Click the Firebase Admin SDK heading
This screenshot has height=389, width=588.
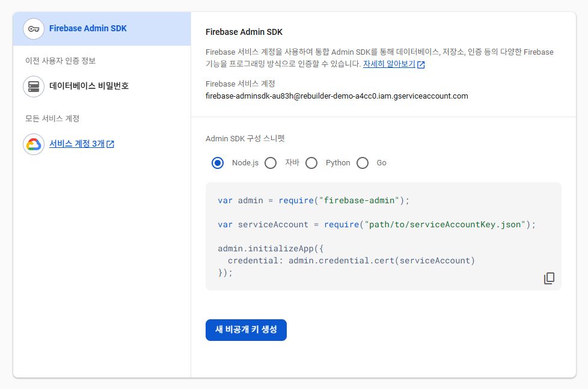pyautogui.click(x=244, y=32)
